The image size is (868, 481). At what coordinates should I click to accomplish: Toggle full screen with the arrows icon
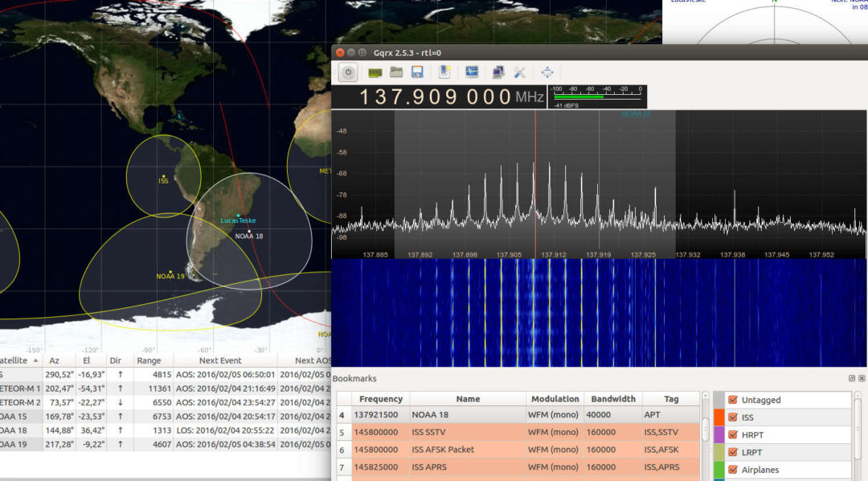click(547, 72)
